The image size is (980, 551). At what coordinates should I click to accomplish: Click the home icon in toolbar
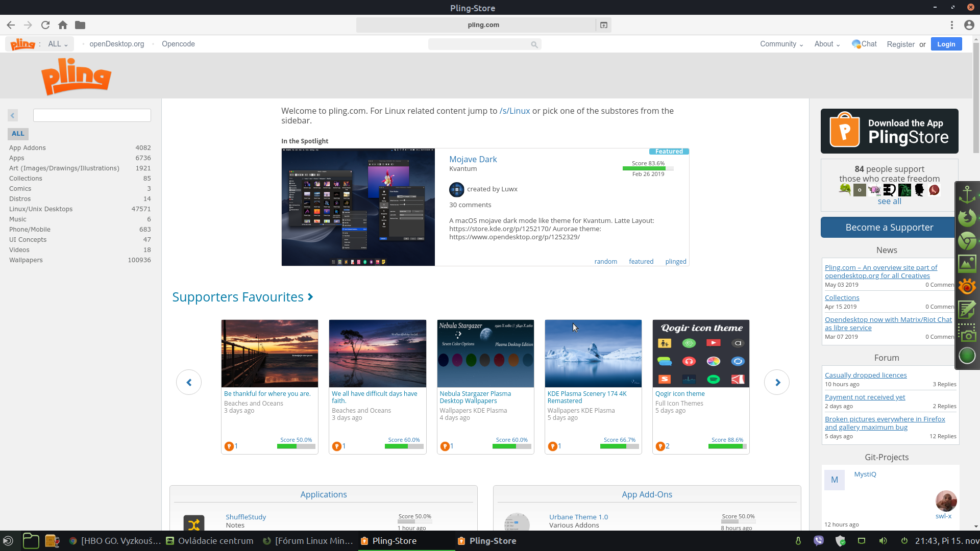coord(63,25)
